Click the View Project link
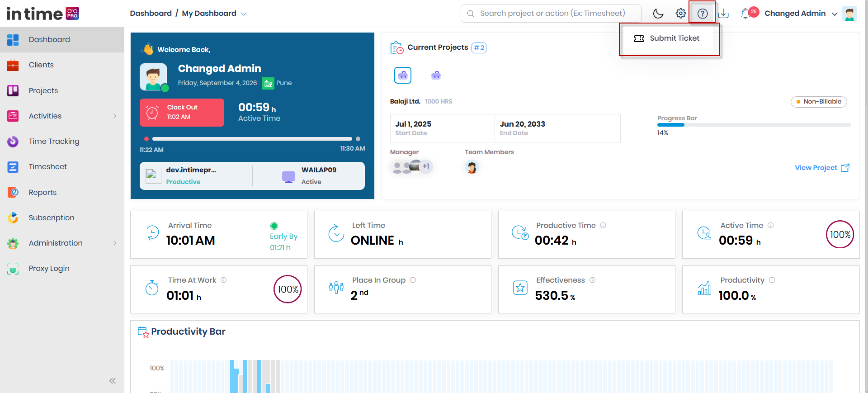The image size is (868, 393). pos(822,168)
